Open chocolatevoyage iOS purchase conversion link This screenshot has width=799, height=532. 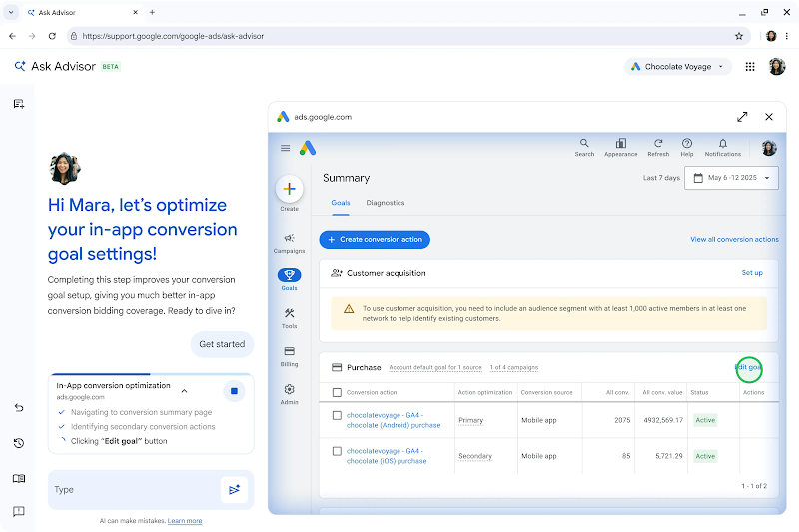coord(387,456)
